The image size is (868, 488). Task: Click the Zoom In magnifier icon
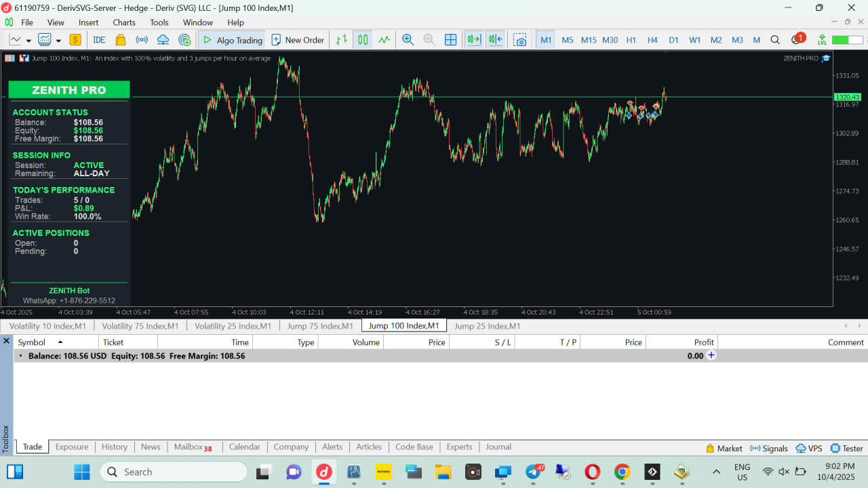click(x=408, y=40)
